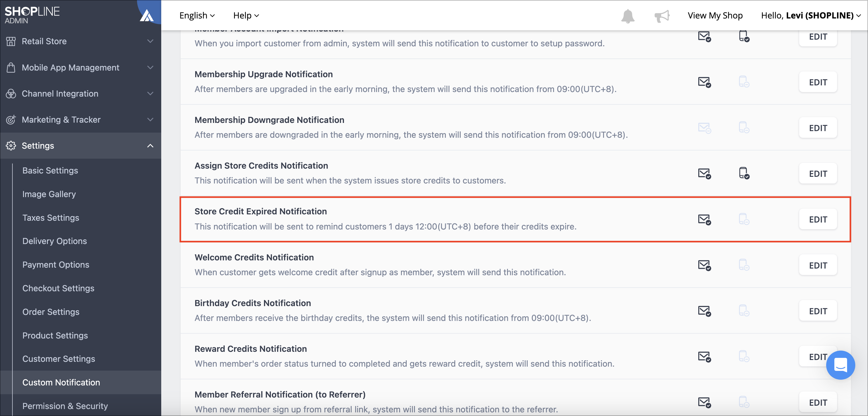868x416 pixels.
Task: Click the Mobile App Management bag icon
Action: pos(11,67)
